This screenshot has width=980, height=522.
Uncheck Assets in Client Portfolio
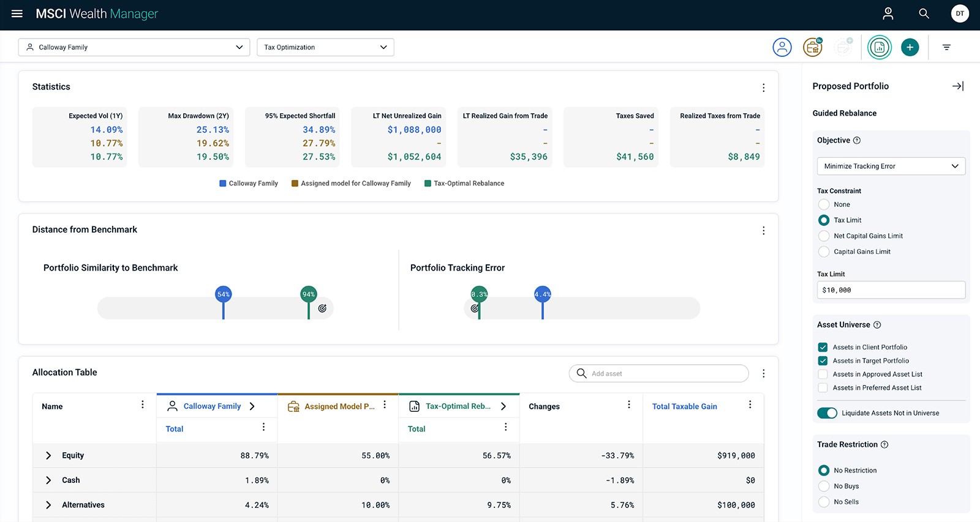tap(823, 347)
